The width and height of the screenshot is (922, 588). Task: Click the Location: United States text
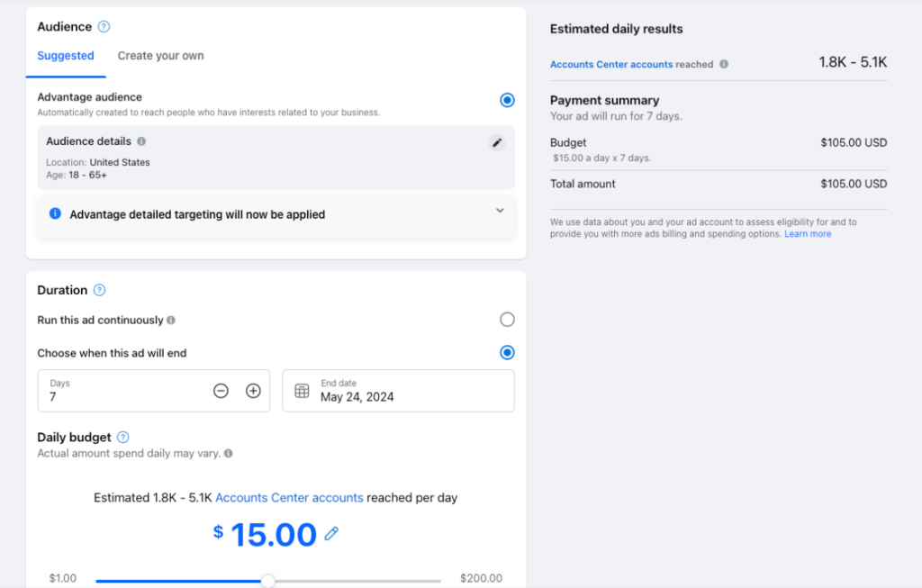pos(98,162)
